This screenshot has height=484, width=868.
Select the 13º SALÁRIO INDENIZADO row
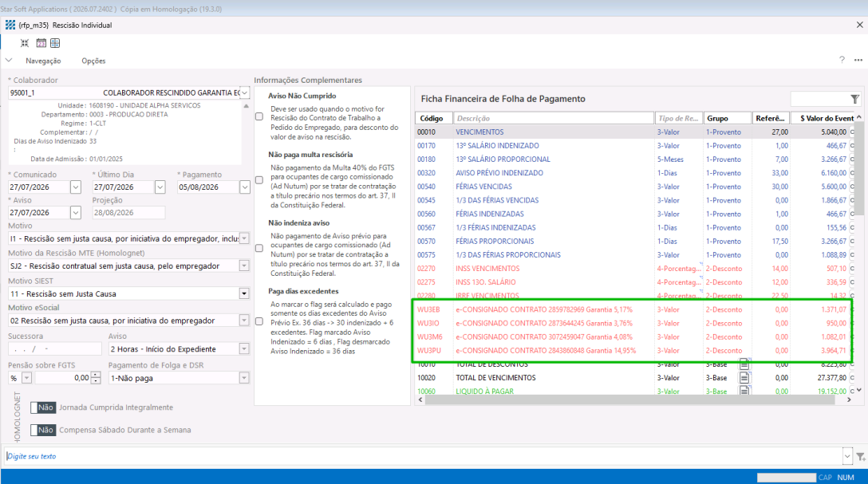coord(635,145)
